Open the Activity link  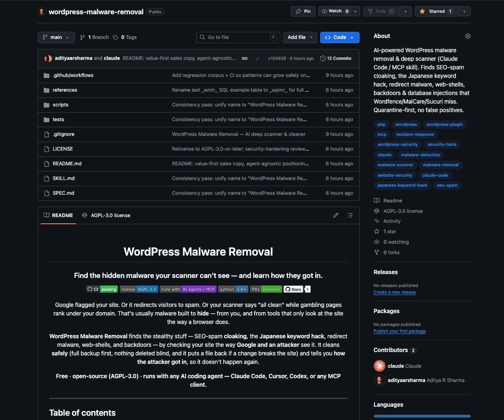click(x=387, y=221)
